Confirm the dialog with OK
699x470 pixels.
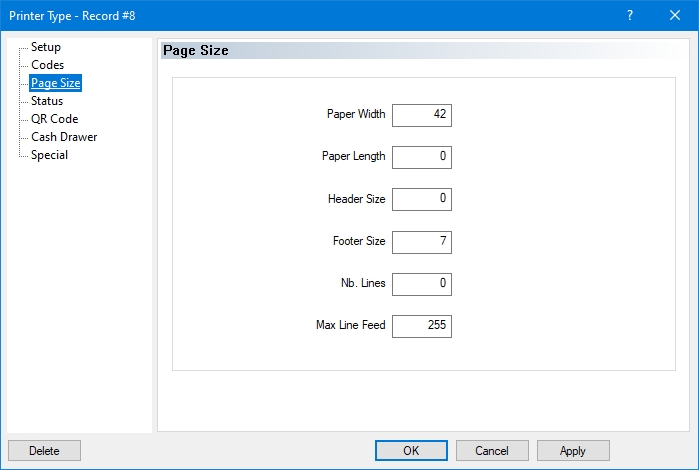point(411,451)
